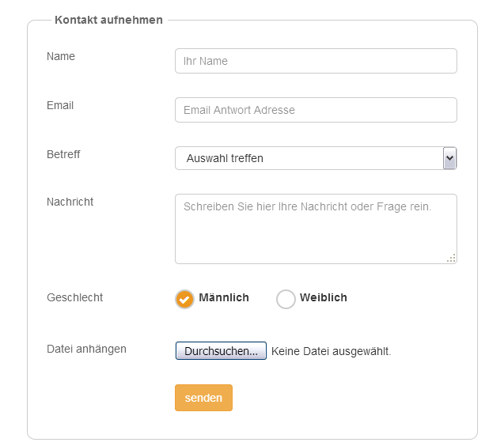The width and height of the screenshot is (504, 446).
Task: Click 'Keine Datei ausgewählt' file status text
Action: tap(331, 351)
